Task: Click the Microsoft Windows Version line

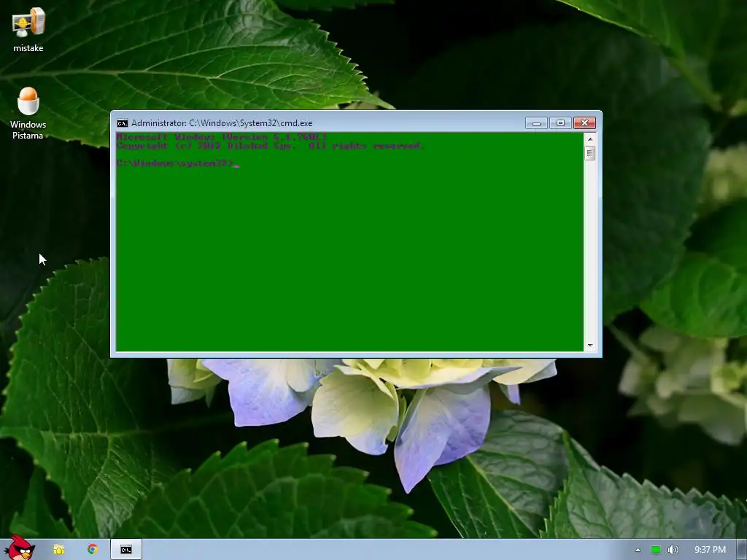Action: [221, 137]
